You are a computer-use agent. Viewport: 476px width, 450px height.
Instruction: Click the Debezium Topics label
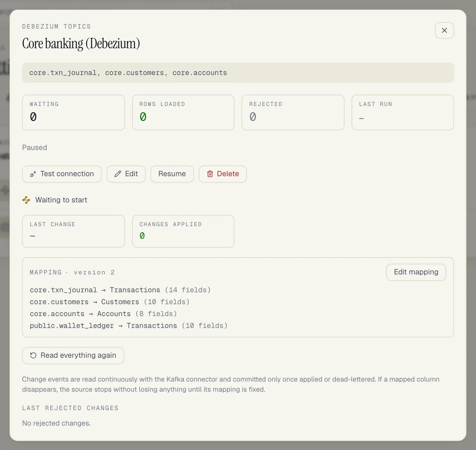[57, 26]
